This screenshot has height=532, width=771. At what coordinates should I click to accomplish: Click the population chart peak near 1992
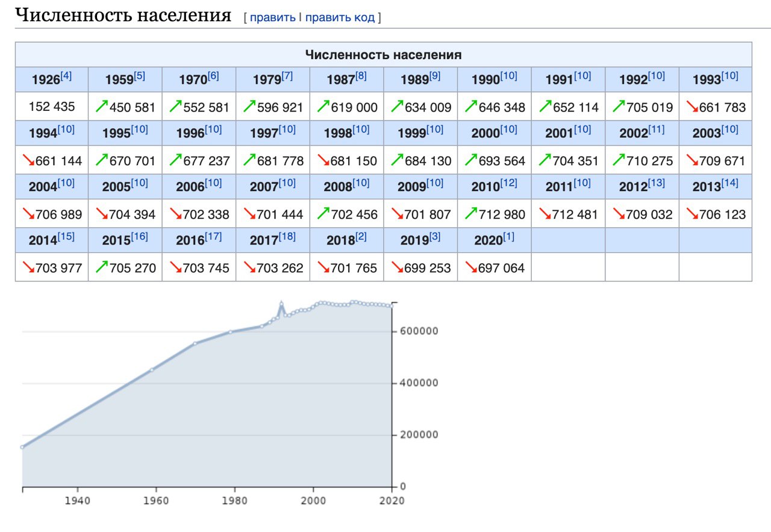click(x=281, y=303)
